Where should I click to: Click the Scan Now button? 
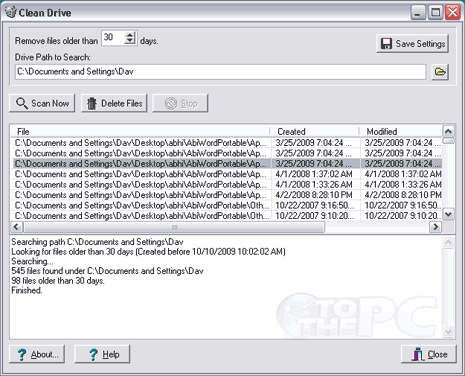(x=42, y=103)
